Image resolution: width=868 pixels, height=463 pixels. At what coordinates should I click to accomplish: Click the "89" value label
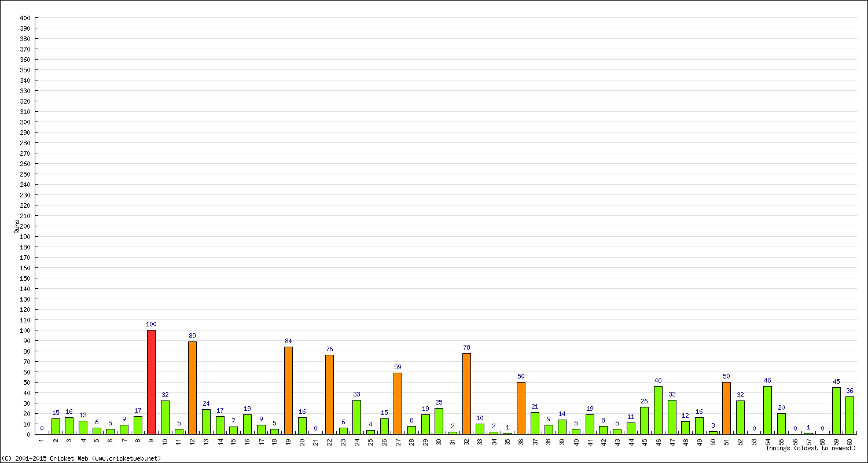pyautogui.click(x=192, y=336)
